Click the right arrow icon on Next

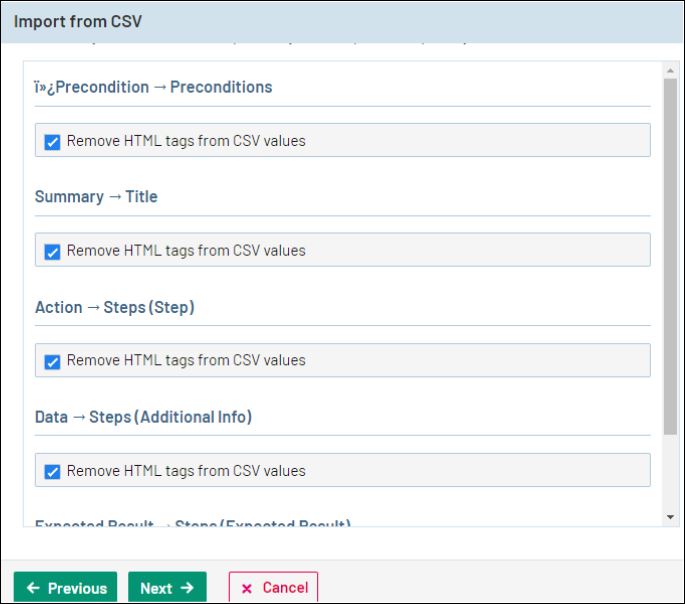pyautogui.click(x=187, y=588)
